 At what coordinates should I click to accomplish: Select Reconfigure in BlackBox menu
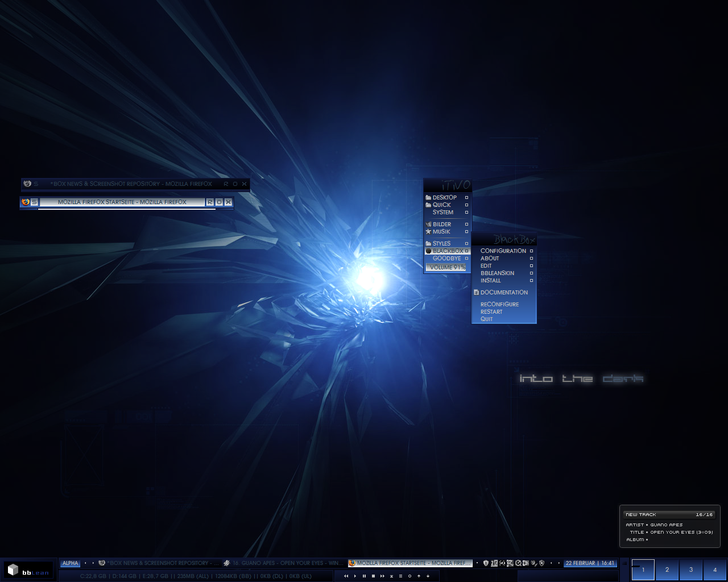click(x=499, y=304)
